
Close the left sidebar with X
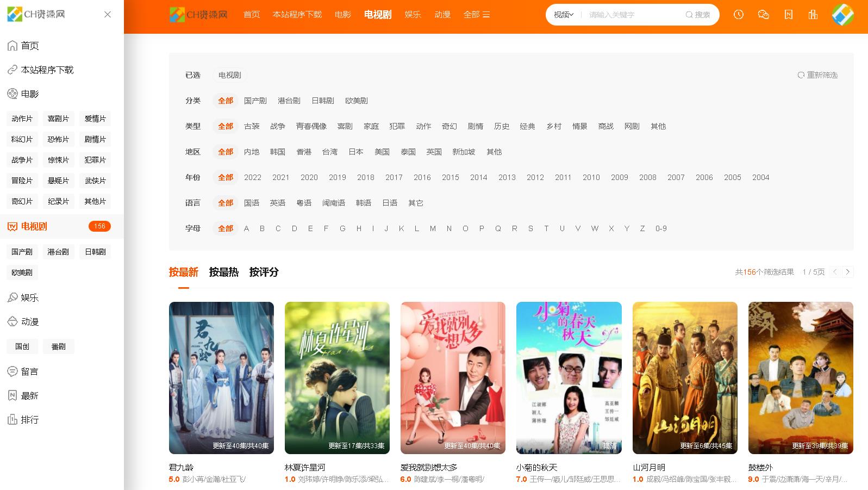coord(108,15)
